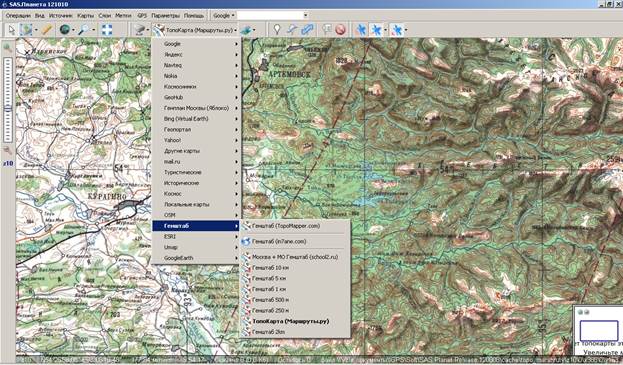Toggle the third satellite GPS follow icon
Image resolution: width=623 pixels, height=365 pixels.
point(397,30)
